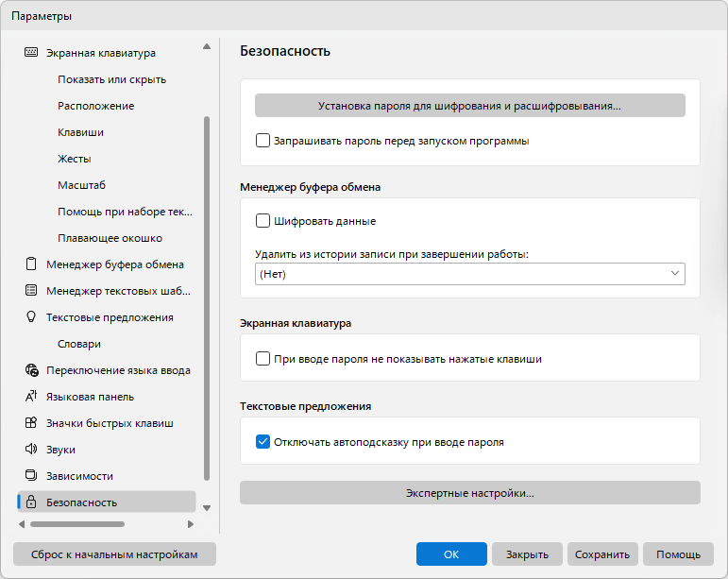
Task: Go to Переключение языка ввода settings
Action: 118,370
